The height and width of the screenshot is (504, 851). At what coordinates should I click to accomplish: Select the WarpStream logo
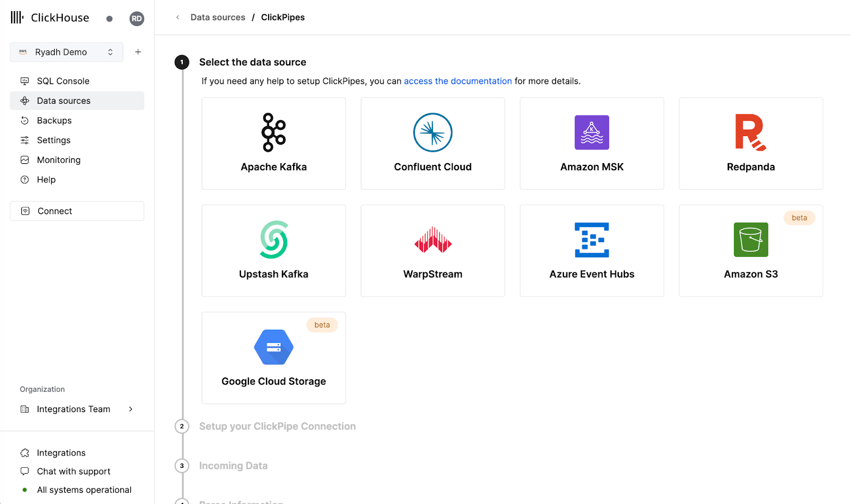click(x=432, y=240)
